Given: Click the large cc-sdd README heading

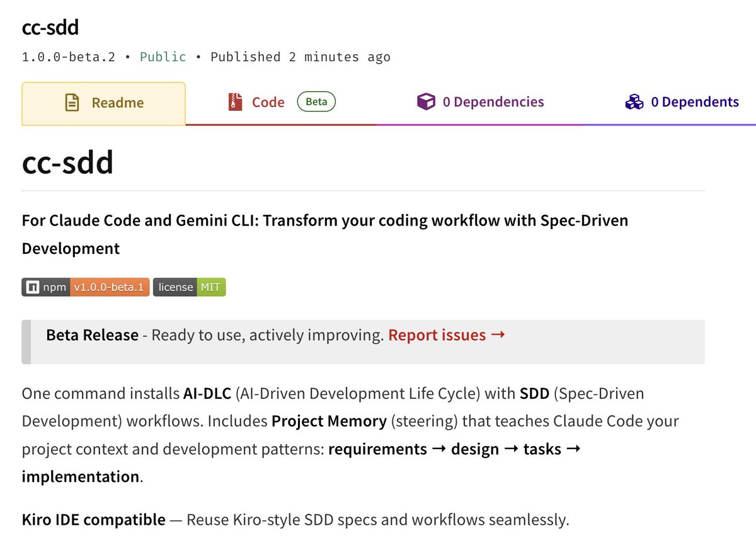Looking at the screenshot, I should pos(67,163).
